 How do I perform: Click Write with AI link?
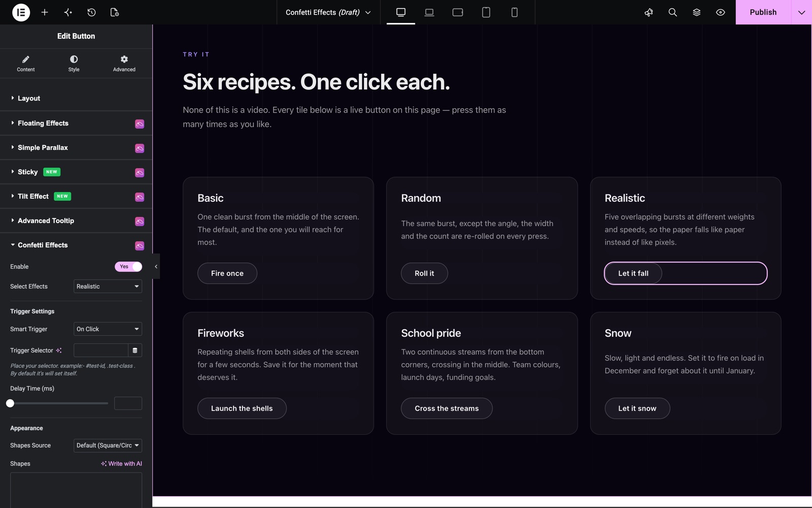pos(121,464)
